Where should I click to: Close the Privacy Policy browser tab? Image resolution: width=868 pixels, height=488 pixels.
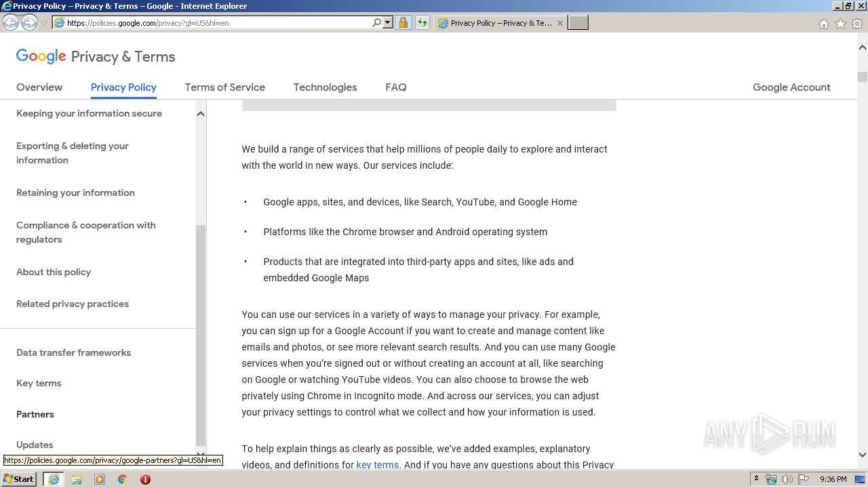click(x=559, y=23)
